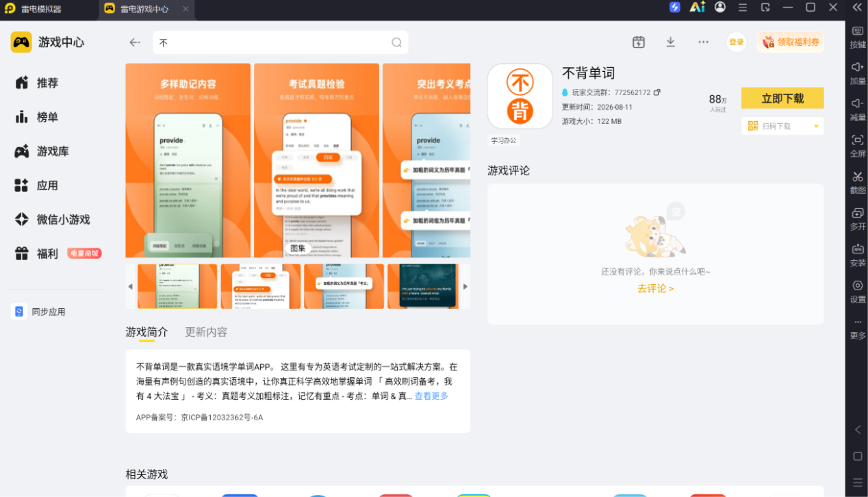Click the 去评论 link
Screen dimensions: 868x497
655,288
